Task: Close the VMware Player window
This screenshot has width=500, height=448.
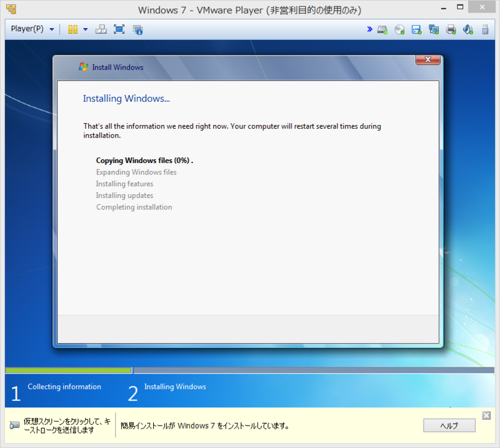Action: point(482,7)
